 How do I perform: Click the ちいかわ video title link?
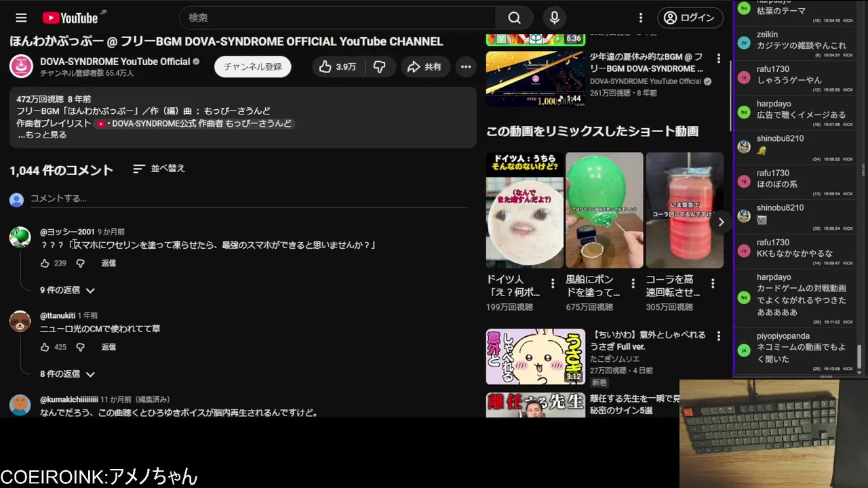tap(648, 341)
